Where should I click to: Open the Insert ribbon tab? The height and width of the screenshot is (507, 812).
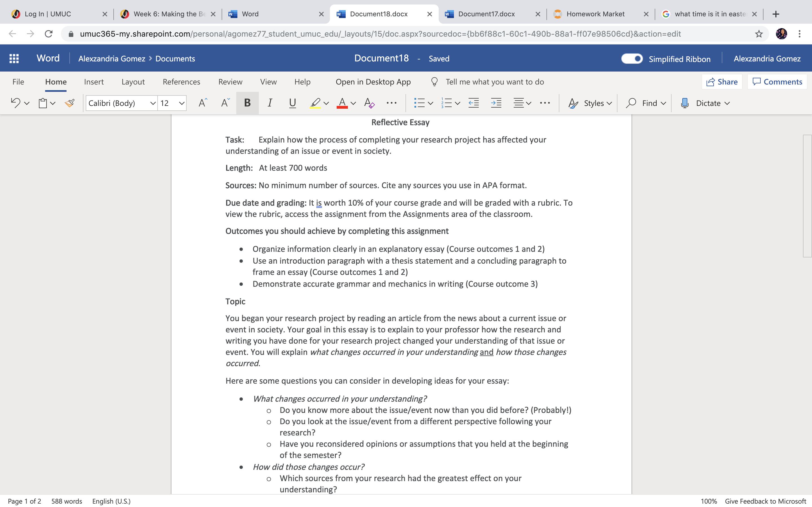point(94,82)
